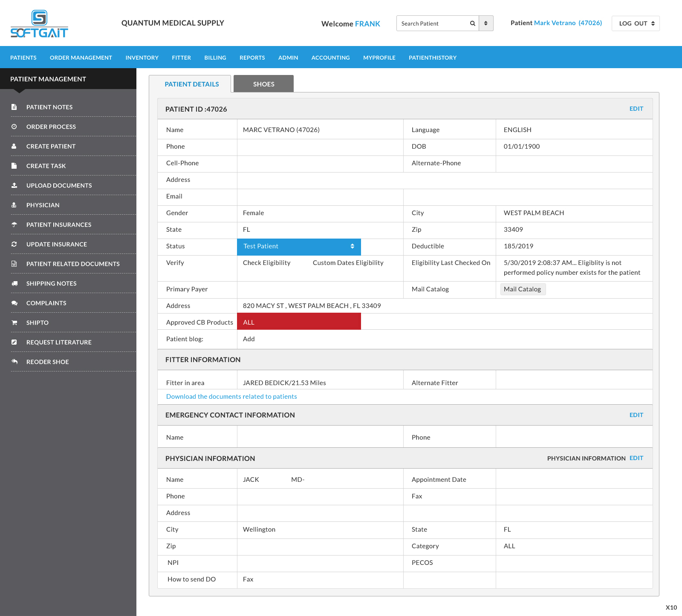Image resolution: width=682 pixels, height=616 pixels.
Task: Click the red ALL approved products cell
Action: (299, 322)
